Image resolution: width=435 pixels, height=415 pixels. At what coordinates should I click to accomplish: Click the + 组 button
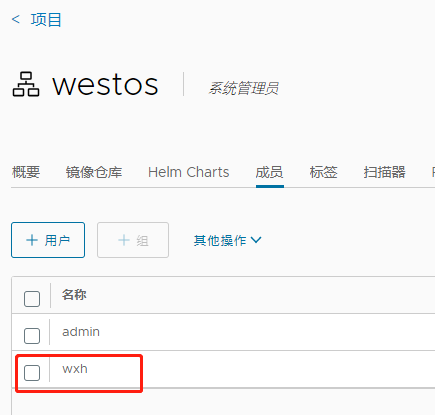(x=133, y=240)
